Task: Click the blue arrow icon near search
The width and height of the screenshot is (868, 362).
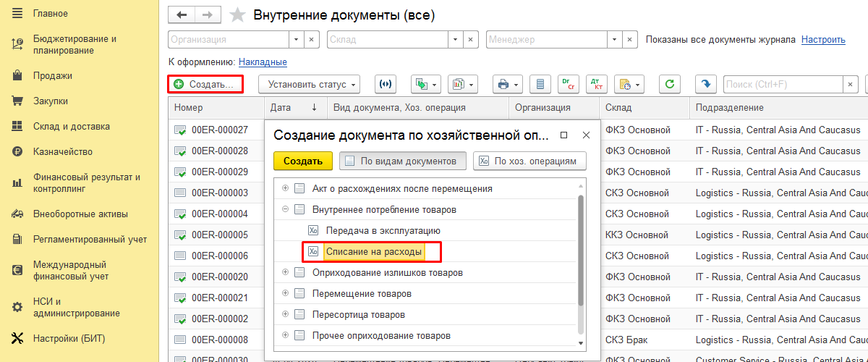Action: 705,85
